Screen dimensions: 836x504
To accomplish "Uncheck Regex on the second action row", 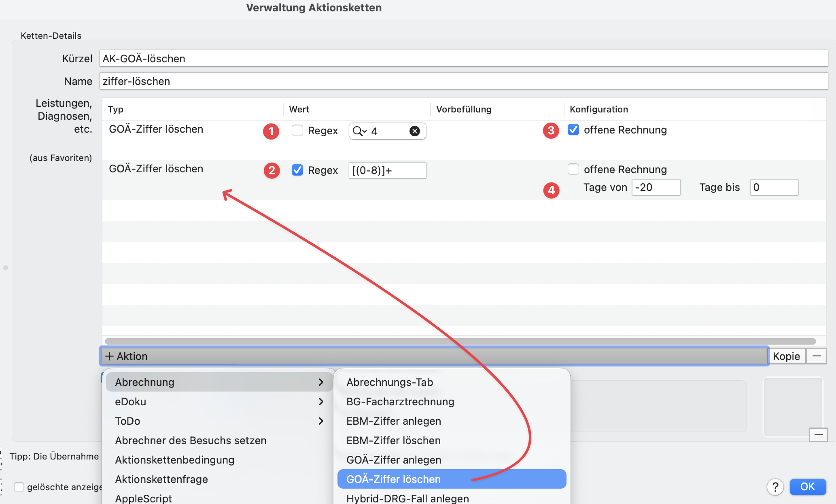I will (x=297, y=170).
